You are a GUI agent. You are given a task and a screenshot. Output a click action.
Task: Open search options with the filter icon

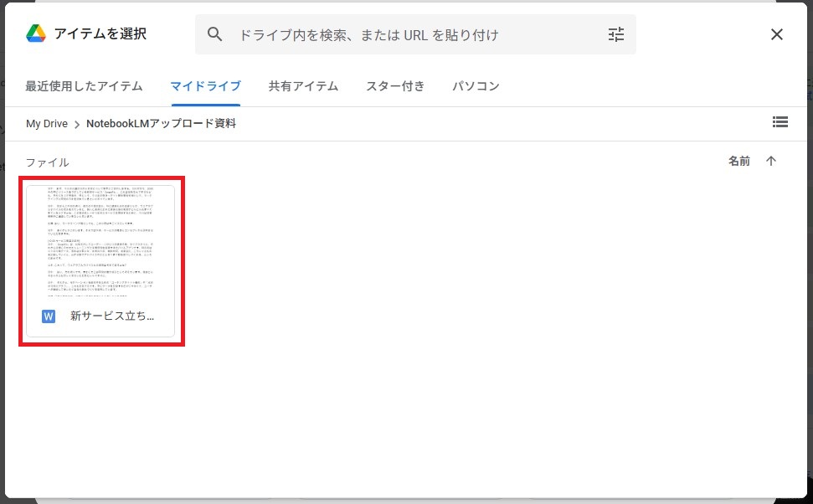point(616,34)
